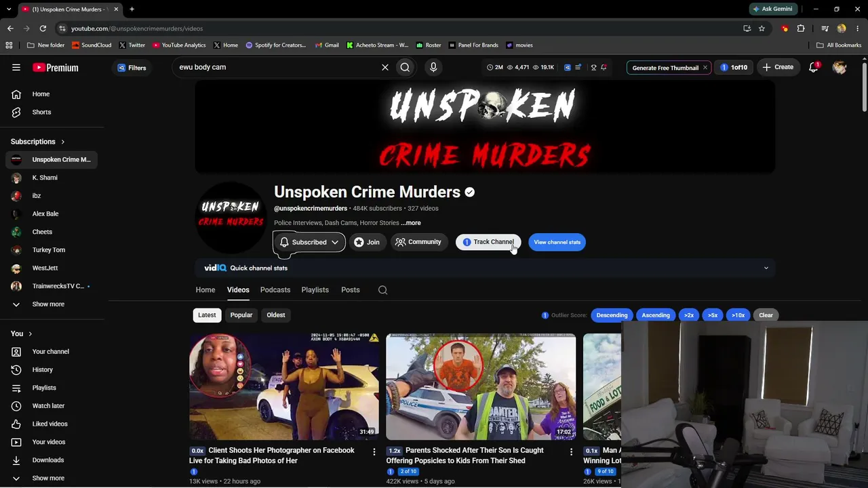The image size is (868, 488).
Task: Open the Chrome media controls icon
Action: click(x=825, y=28)
